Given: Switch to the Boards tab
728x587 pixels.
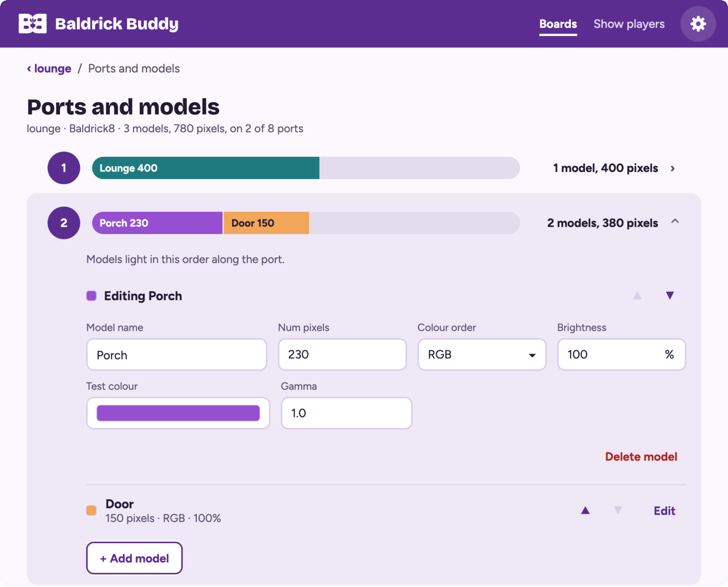Looking at the screenshot, I should (558, 24).
